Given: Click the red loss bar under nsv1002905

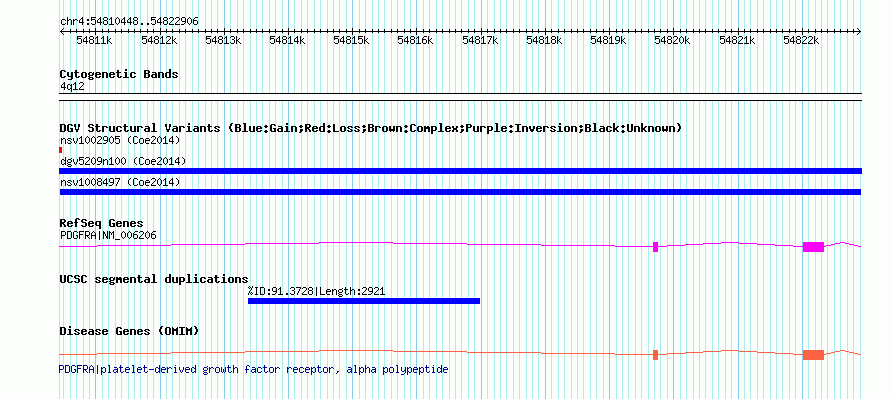Looking at the screenshot, I should point(61,150).
